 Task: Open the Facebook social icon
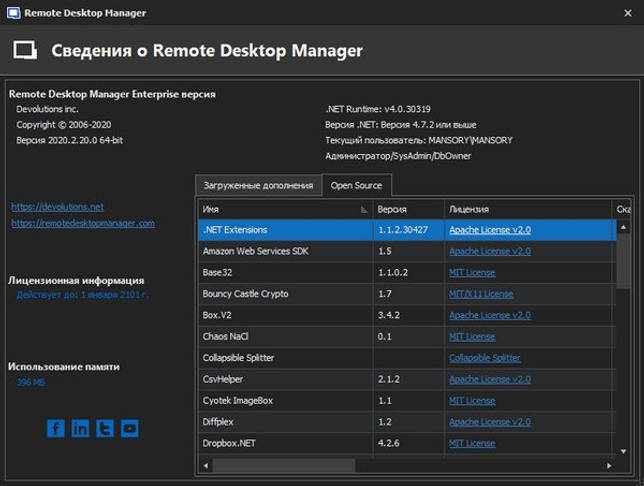tap(55, 429)
